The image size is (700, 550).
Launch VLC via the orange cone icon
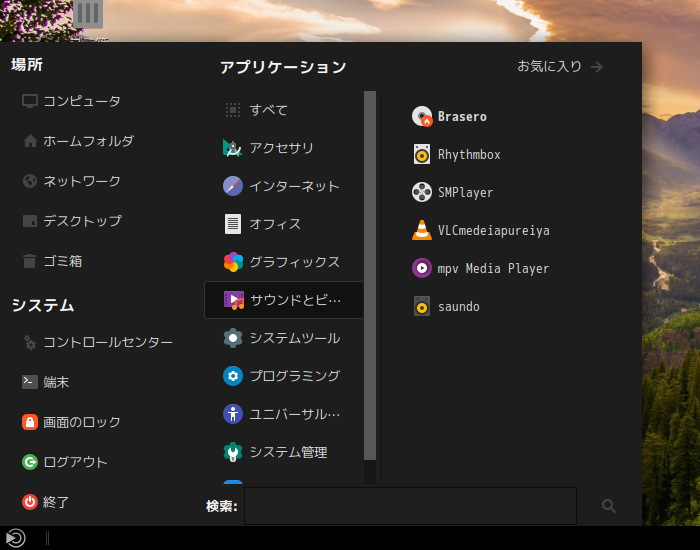click(422, 230)
